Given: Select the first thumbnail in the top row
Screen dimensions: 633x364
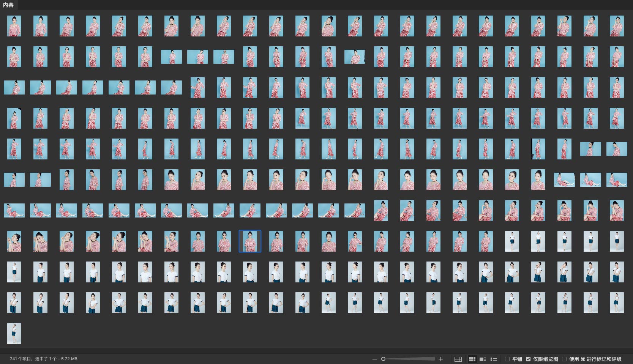Looking at the screenshot, I should point(14,26).
